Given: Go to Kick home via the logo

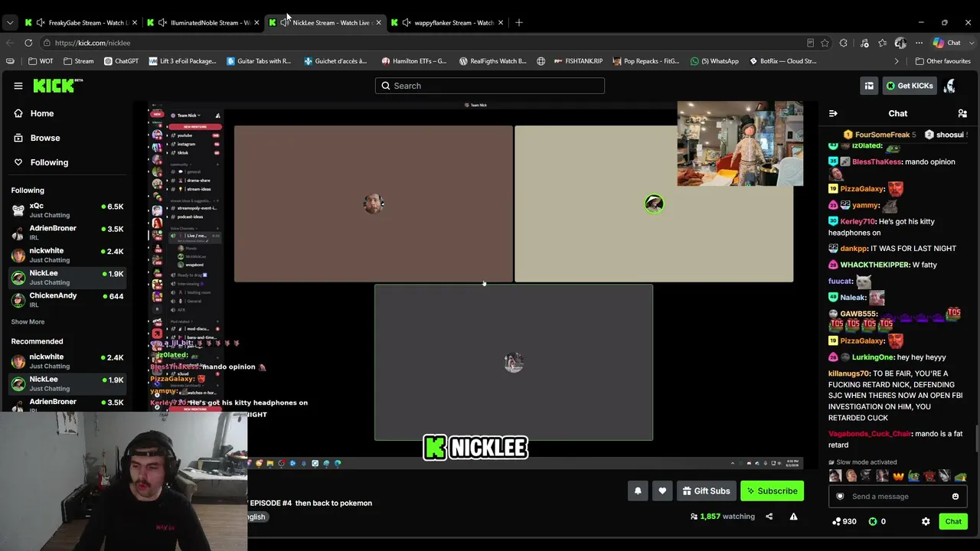Looking at the screenshot, I should 57,86.
